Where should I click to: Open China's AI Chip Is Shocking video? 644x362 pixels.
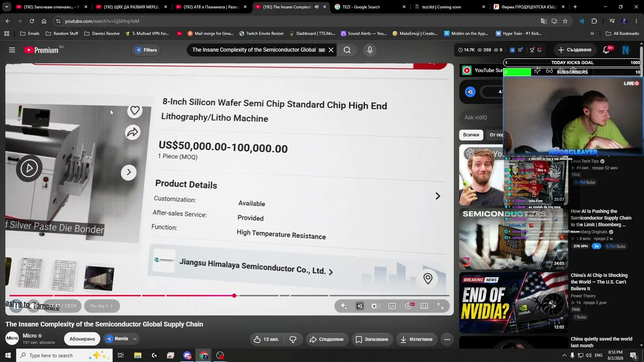599,282
